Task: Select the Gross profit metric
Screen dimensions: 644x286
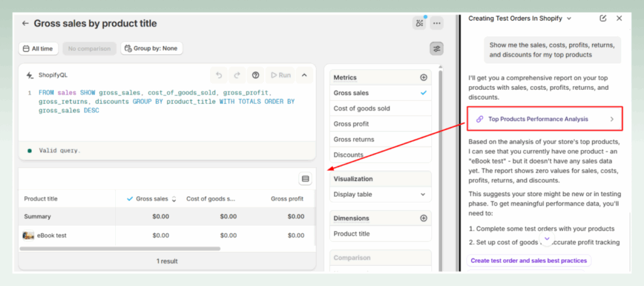Action: pyautogui.click(x=380, y=124)
